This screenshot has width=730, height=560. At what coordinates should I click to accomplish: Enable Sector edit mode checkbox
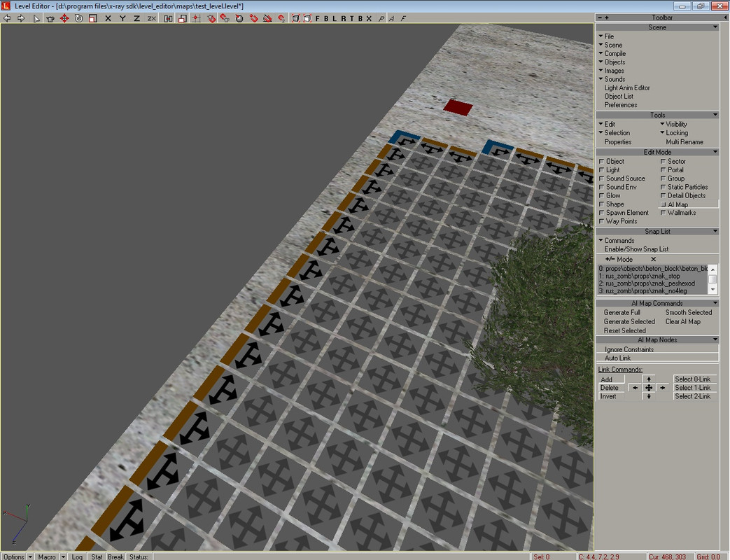click(x=663, y=162)
